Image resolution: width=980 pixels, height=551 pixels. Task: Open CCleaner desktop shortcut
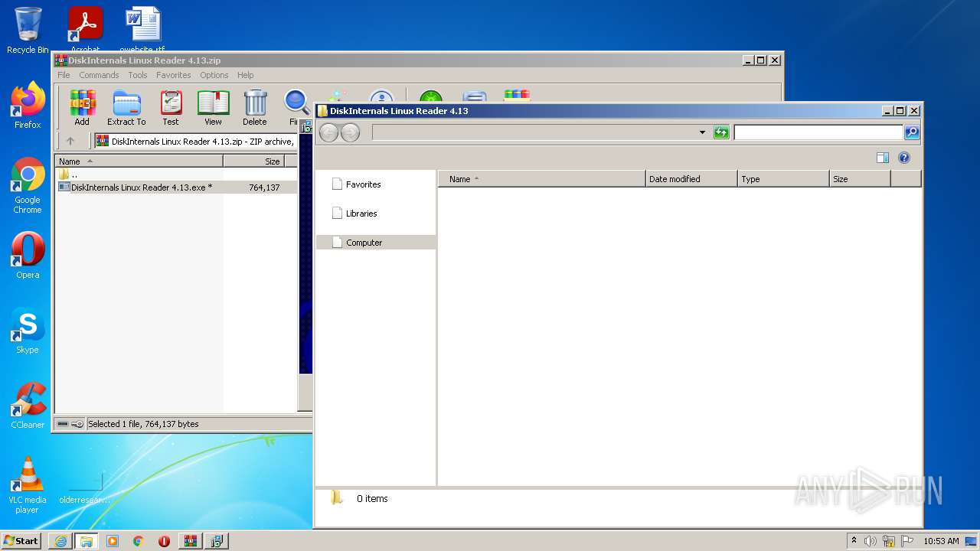click(x=28, y=405)
